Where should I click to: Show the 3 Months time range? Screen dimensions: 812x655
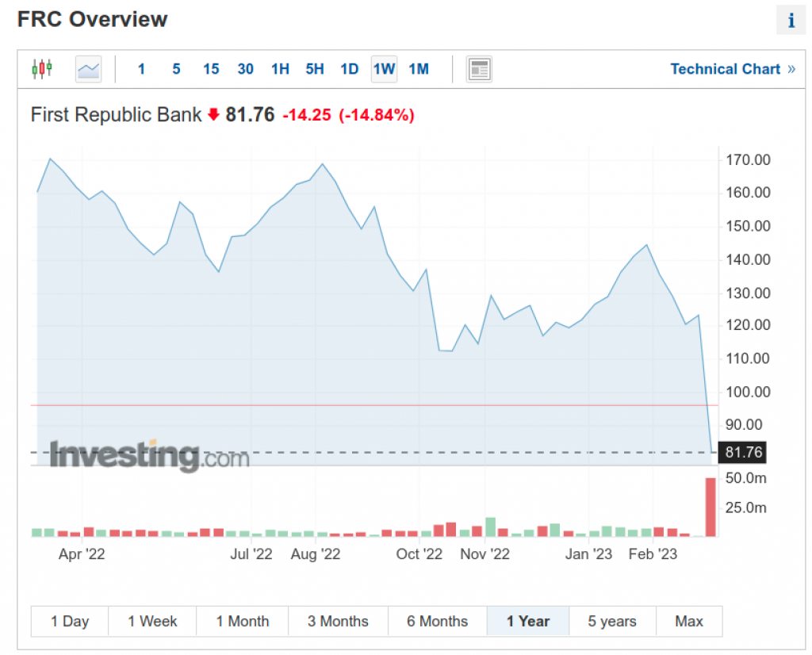(338, 621)
